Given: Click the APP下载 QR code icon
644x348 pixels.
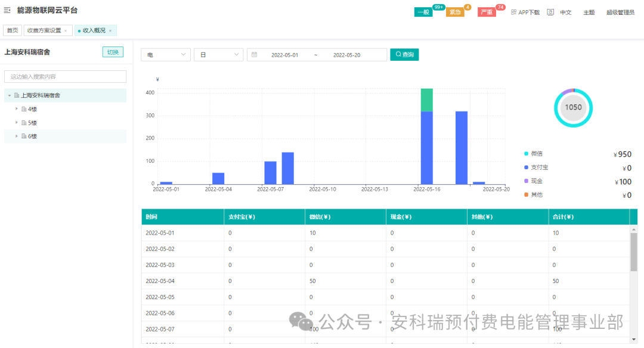Looking at the screenshot, I should click(513, 13).
